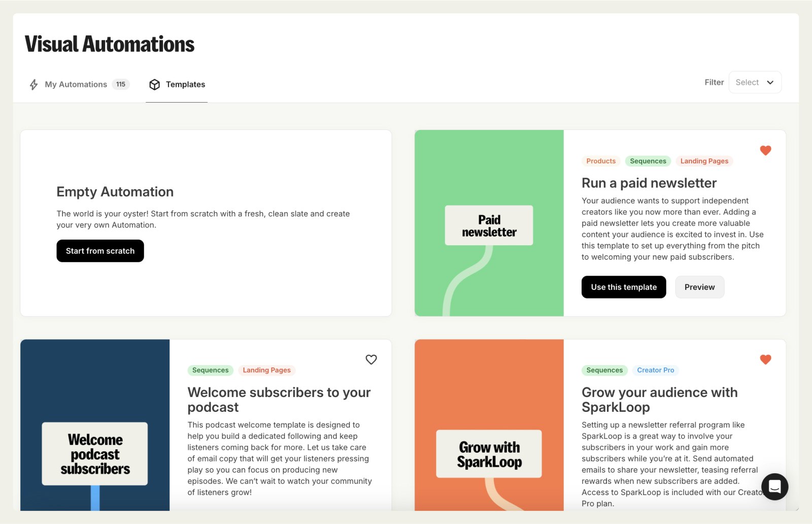
Task: Open the chat support widget
Action: (774, 486)
